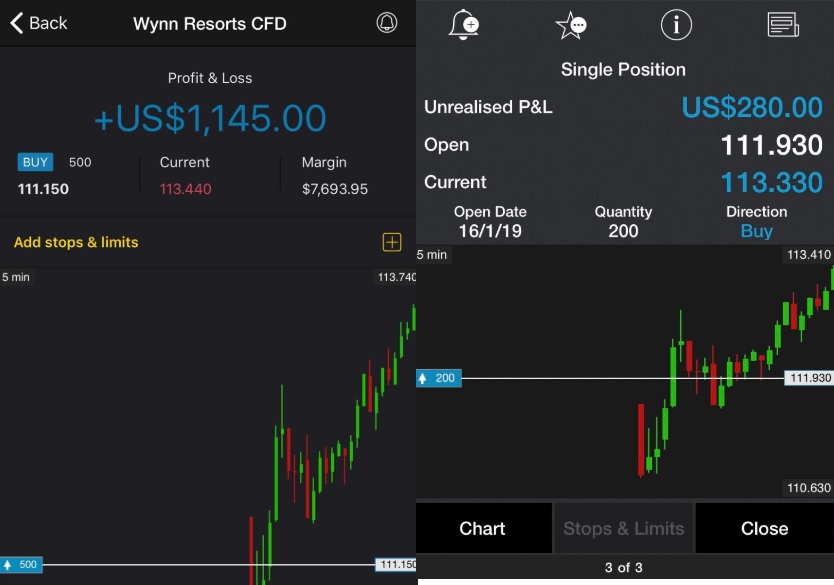Image resolution: width=834 pixels, height=585 pixels.
Task: Tap the +US$1,145.00 profit figure
Action: pos(210,118)
